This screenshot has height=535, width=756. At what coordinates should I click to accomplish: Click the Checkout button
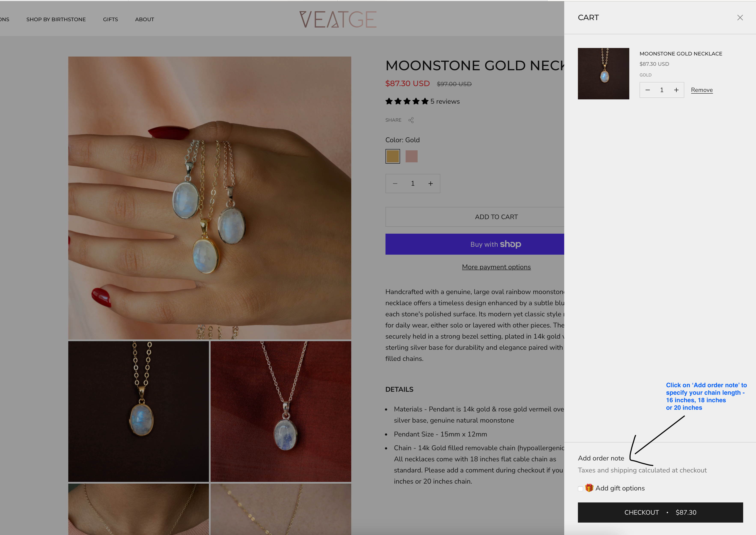660,512
